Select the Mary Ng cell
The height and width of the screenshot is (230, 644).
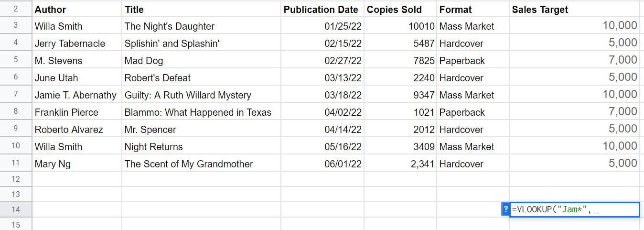pyautogui.click(x=77, y=164)
